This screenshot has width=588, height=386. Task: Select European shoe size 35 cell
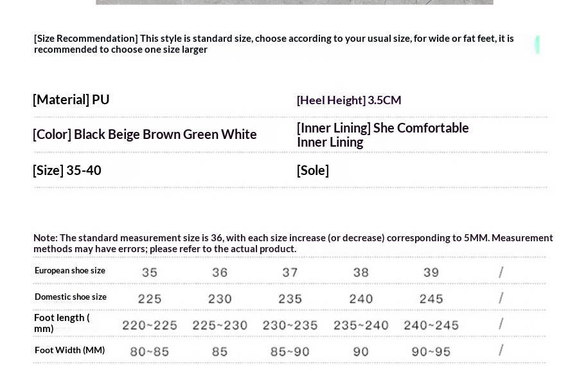click(150, 272)
